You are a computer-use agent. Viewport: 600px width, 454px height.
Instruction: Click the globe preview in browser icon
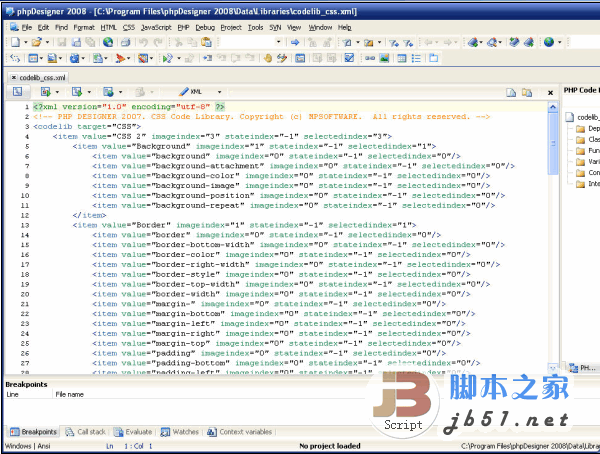coord(108,42)
